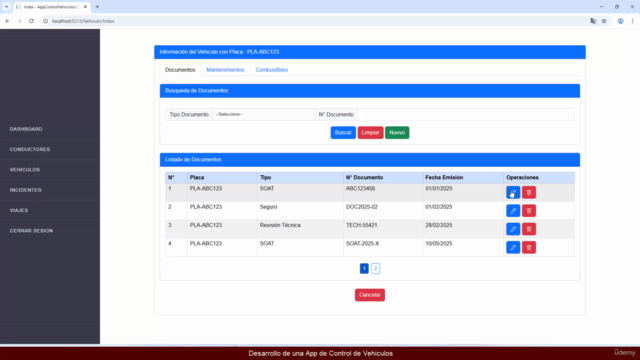The width and height of the screenshot is (640, 360).
Task: Open DASHBOARD in the sidebar
Action: tap(26, 129)
